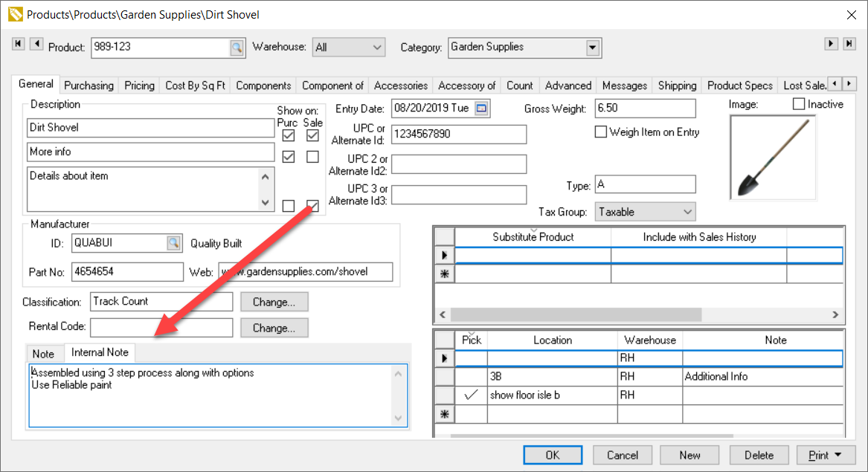Click the shovel product image

click(x=773, y=158)
